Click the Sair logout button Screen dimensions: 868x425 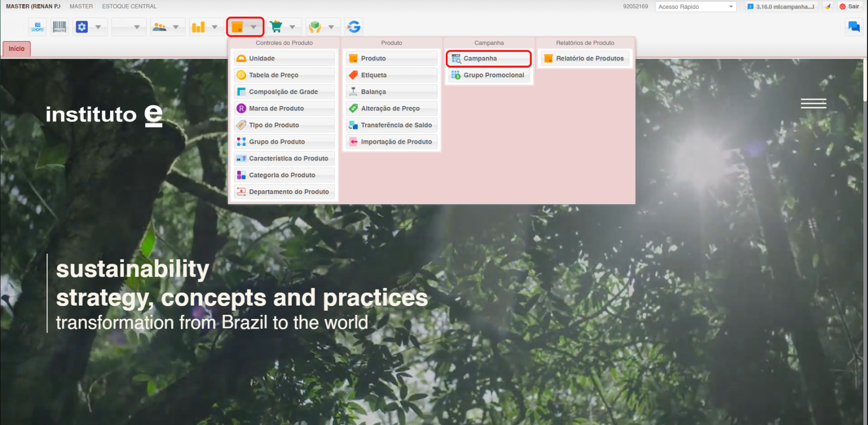(850, 7)
